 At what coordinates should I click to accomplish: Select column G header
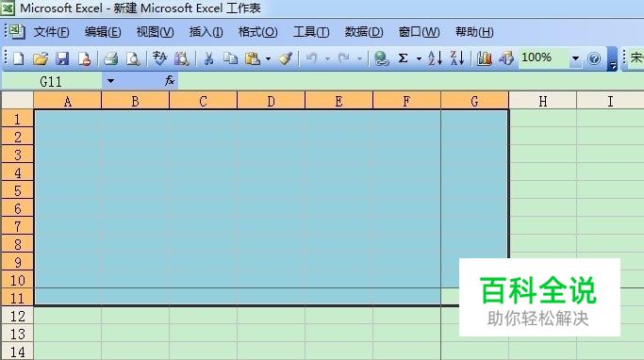click(x=474, y=101)
